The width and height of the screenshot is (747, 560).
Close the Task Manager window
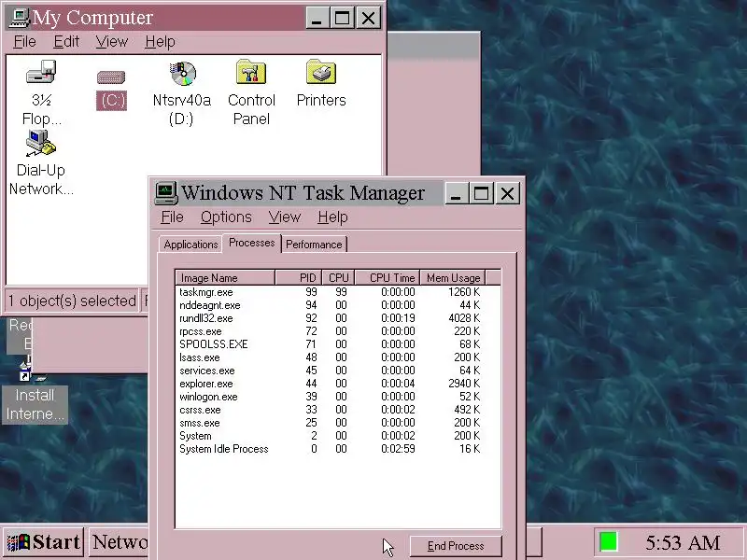[x=507, y=193]
